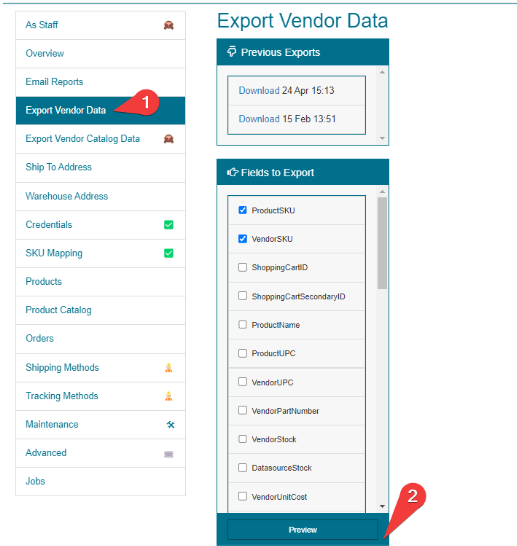Click the Fields to Export scroll-up arrow
The image size is (517, 546).
tap(382, 192)
